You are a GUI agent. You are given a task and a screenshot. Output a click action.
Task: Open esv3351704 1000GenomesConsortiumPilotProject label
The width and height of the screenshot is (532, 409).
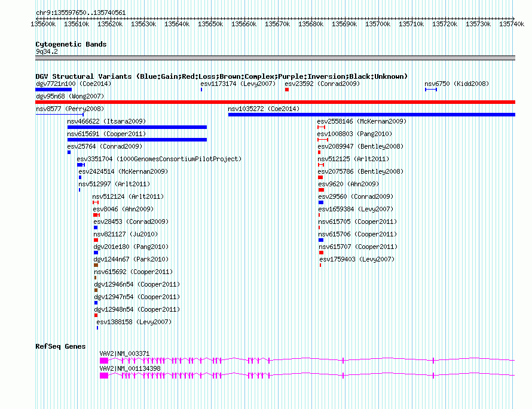click(159, 159)
